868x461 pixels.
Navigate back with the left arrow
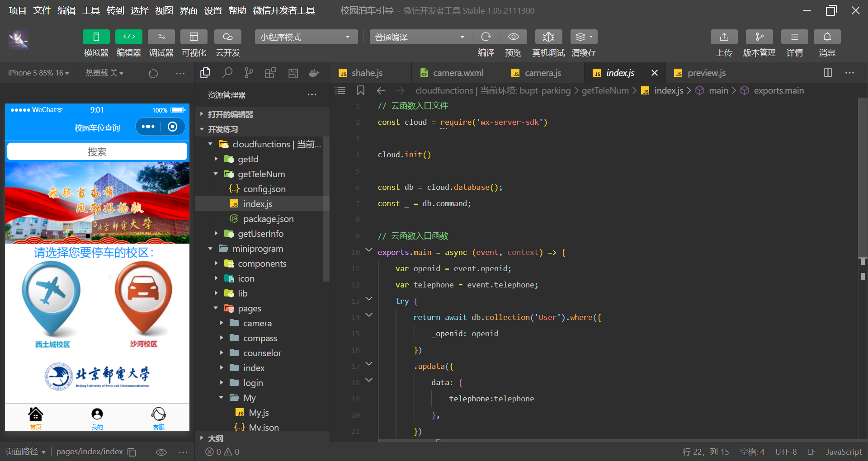pos(381,90)
